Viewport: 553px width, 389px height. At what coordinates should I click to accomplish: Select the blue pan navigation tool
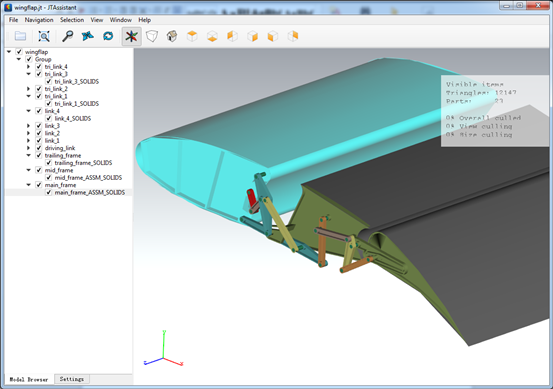pos(87,36)
